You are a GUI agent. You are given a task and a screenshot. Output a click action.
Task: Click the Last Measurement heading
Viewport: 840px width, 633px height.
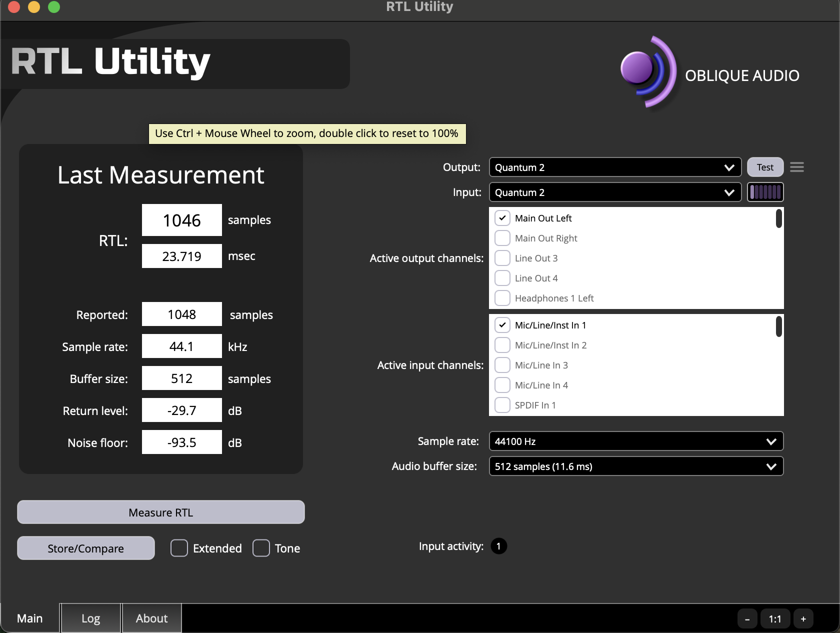161,175
